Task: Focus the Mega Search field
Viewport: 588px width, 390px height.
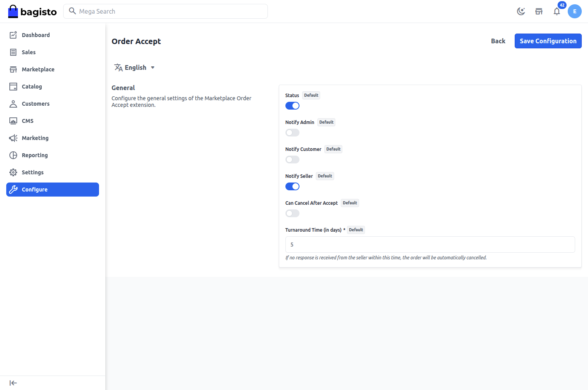Action: point(166,11)
